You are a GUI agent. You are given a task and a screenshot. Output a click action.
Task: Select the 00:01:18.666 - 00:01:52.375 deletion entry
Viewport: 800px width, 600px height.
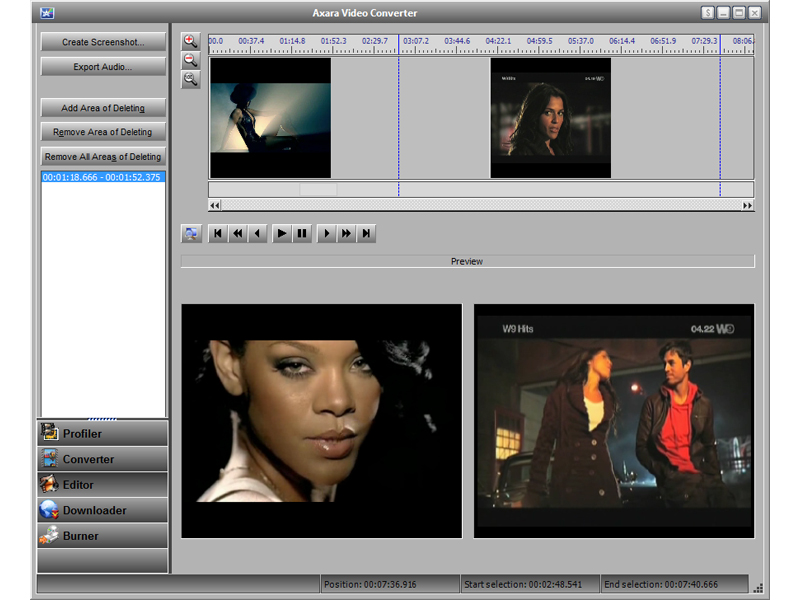pyautogui.click(x=103, y=177)
